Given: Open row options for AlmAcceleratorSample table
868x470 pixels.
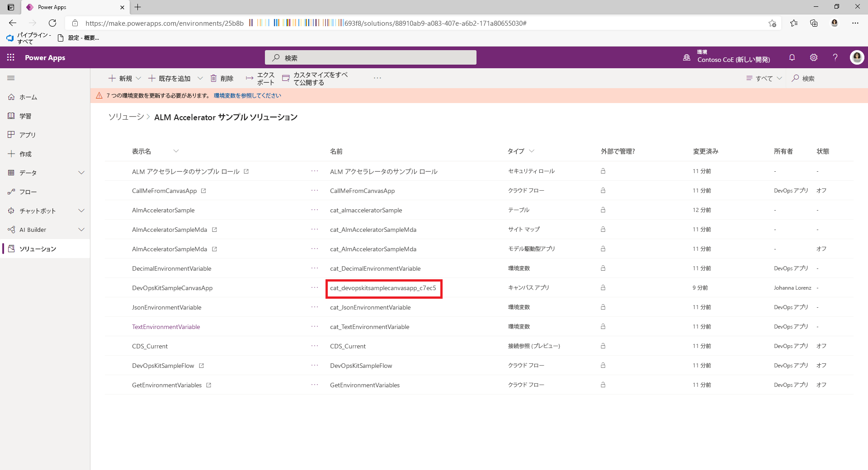Looking at the screenshot, I should pos(315,210).
